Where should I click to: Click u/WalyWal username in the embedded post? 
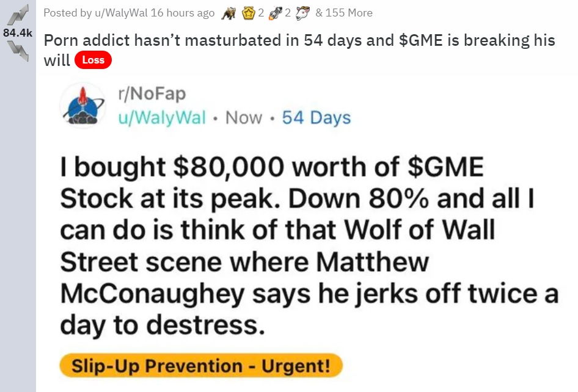(162, 118)
